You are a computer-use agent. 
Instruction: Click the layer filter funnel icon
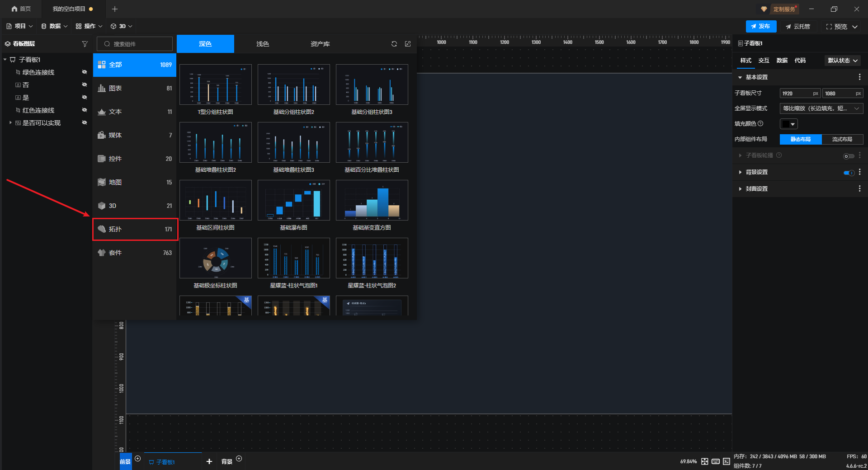85,44
